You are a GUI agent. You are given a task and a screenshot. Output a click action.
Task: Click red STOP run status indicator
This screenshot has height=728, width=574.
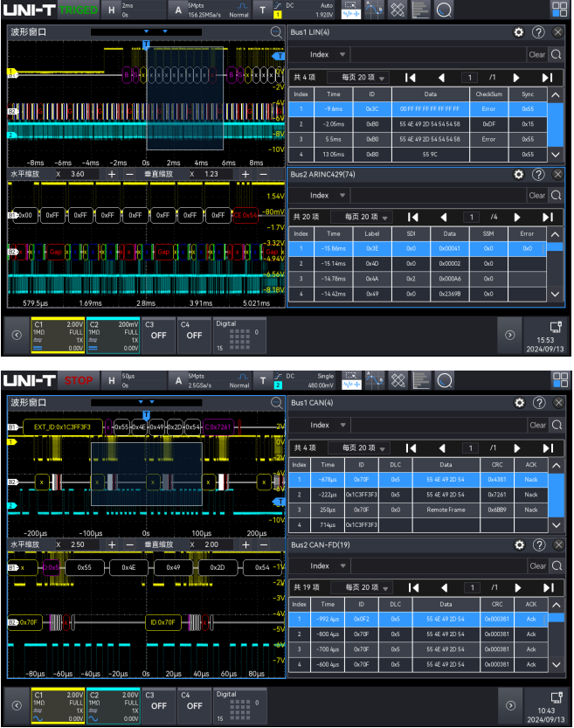pyautogui.click(x=78, y=381)
